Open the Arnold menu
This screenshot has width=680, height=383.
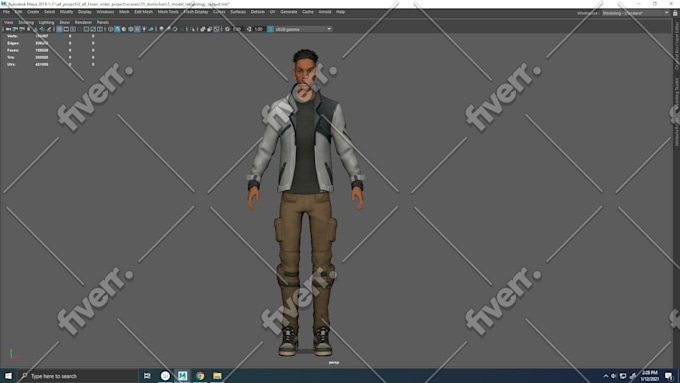[x=325, y=12]
